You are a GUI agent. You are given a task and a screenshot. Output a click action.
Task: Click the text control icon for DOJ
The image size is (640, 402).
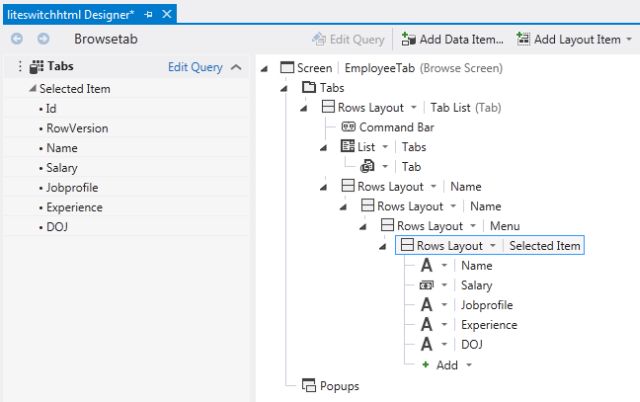click(427, 344)
